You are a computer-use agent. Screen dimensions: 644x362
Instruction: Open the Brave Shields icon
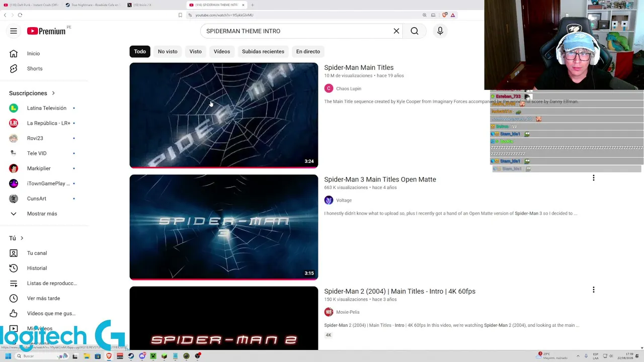[445, 15]
